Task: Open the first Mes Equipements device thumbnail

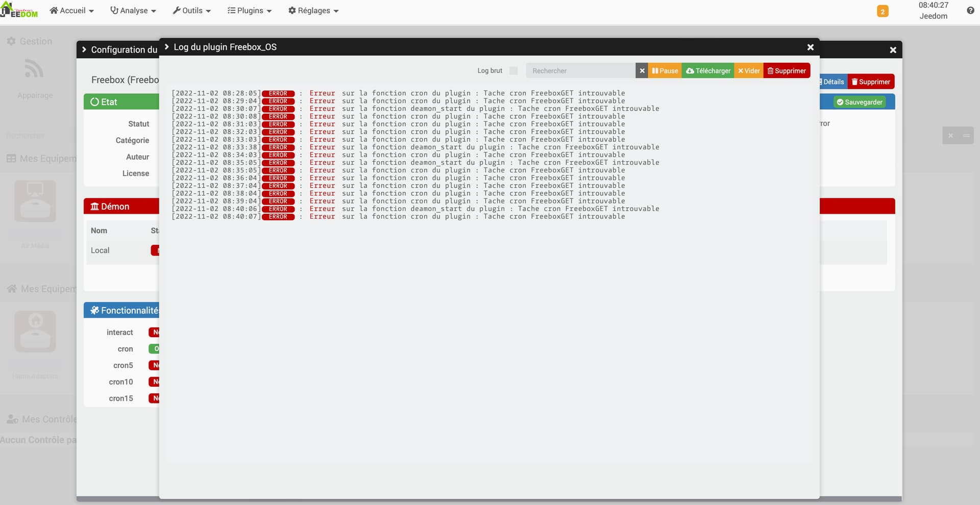Action: (x=35, y=201)
